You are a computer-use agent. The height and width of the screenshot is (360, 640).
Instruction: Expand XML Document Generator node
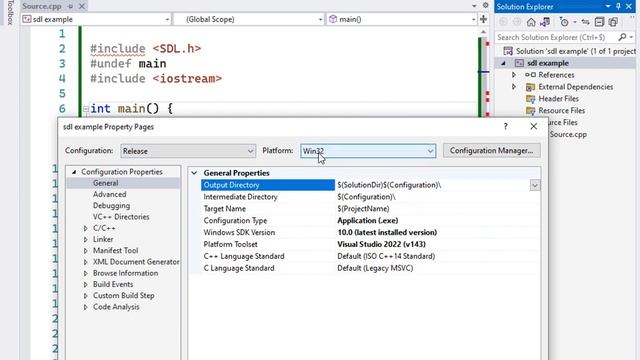point(85,262)
